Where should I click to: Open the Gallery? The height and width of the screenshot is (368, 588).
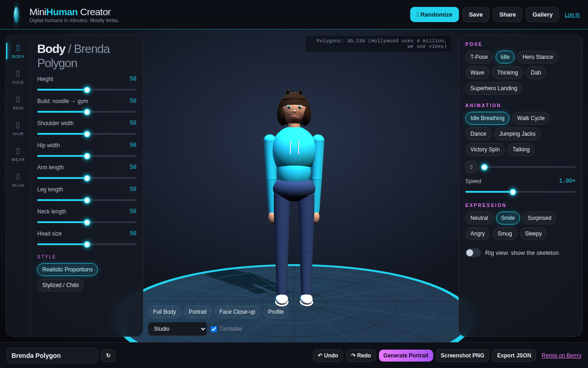tap(543, 14)
